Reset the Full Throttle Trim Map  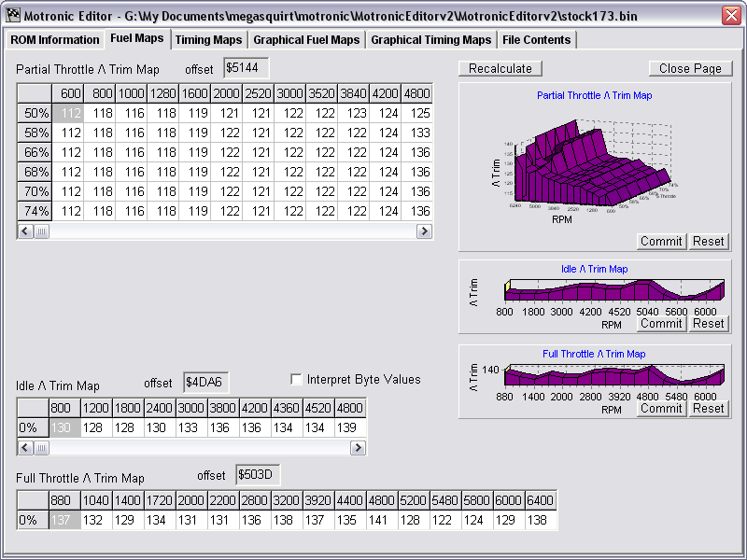pos(709,409)
